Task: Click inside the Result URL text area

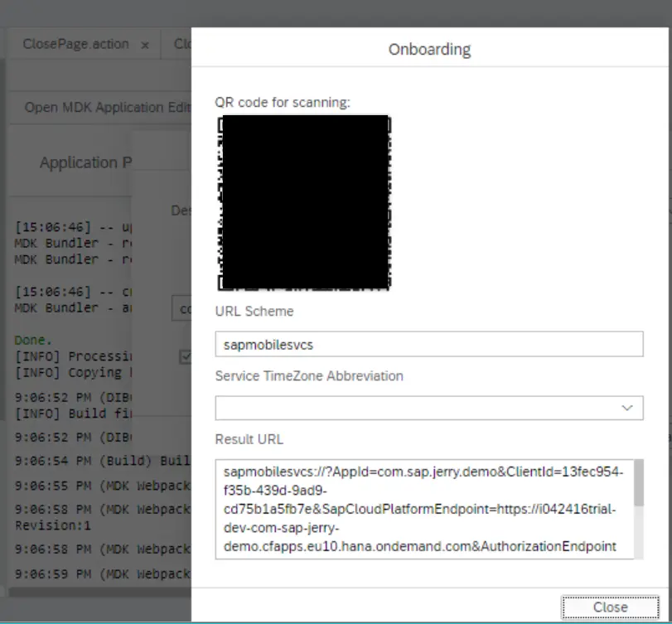Action: coord(425,509)
